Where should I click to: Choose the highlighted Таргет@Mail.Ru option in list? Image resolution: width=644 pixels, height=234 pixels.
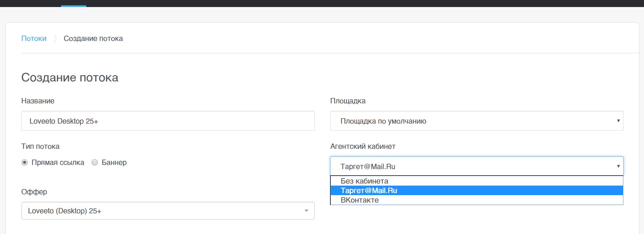(477, 191)
